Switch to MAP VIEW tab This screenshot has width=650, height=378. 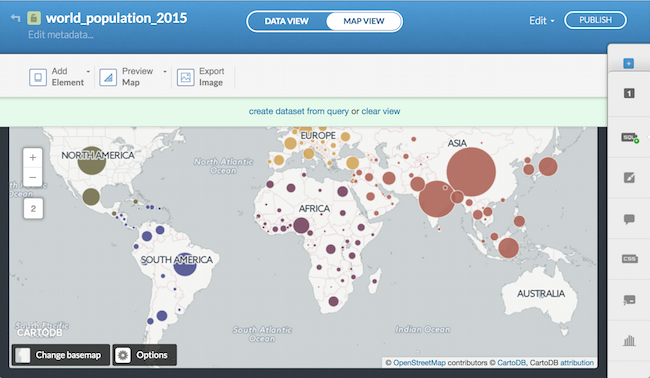click(x=364, y=21)
